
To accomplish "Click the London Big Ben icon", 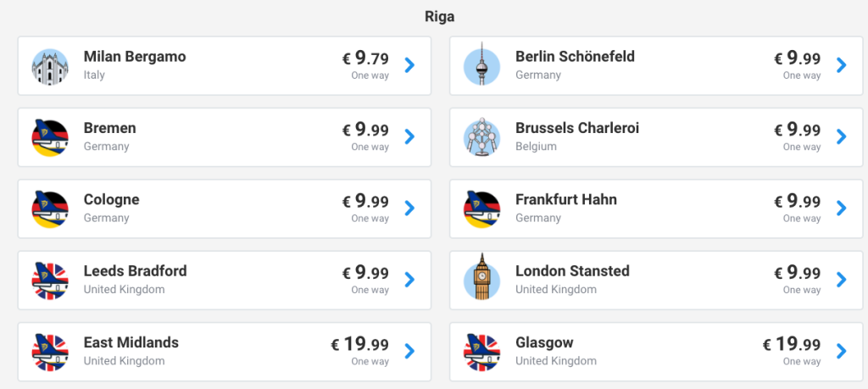I will coord(481,280).
